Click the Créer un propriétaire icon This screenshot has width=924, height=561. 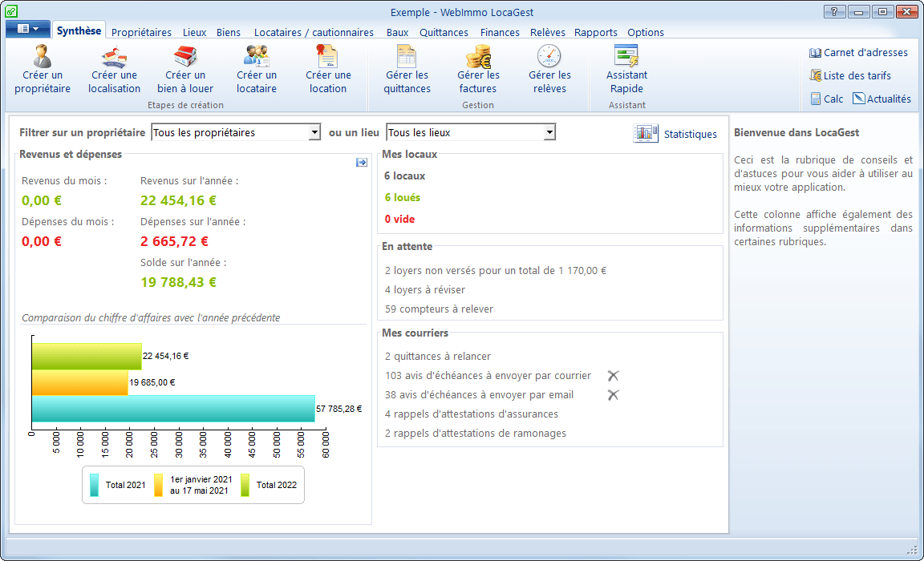(x=43, y=56)
